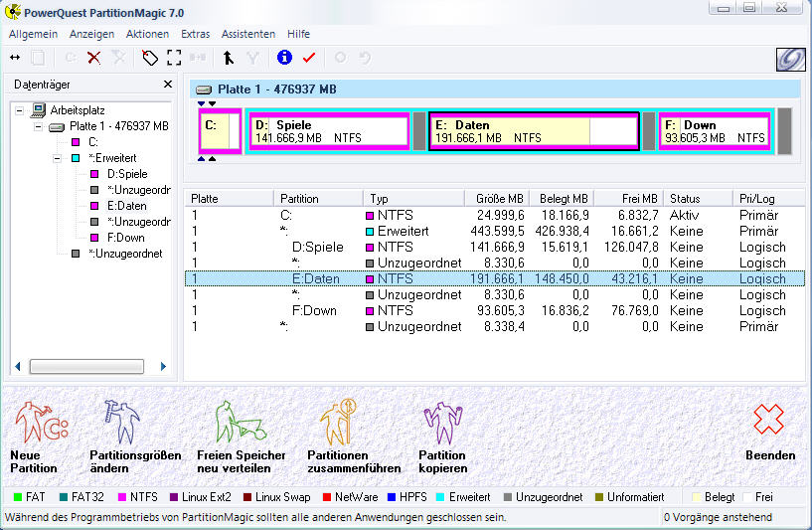Click the disk icon in Platte 1 header
812x530 pixels.
pyautogui.click(x=204, y=89)
